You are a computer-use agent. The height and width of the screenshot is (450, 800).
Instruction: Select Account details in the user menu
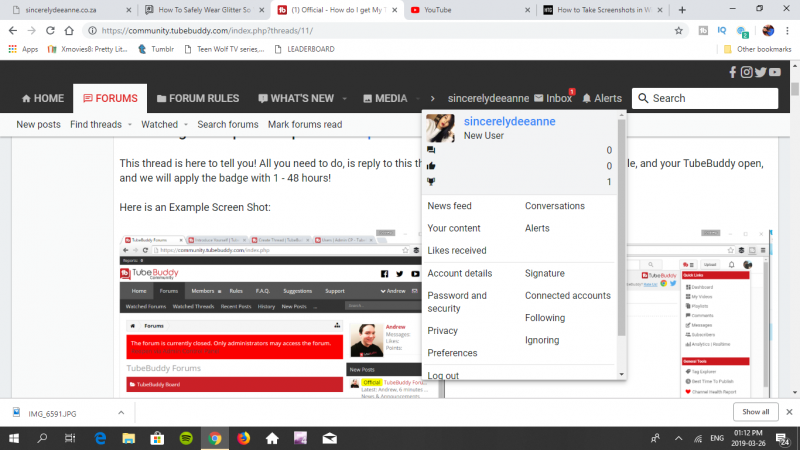point(459,273)
